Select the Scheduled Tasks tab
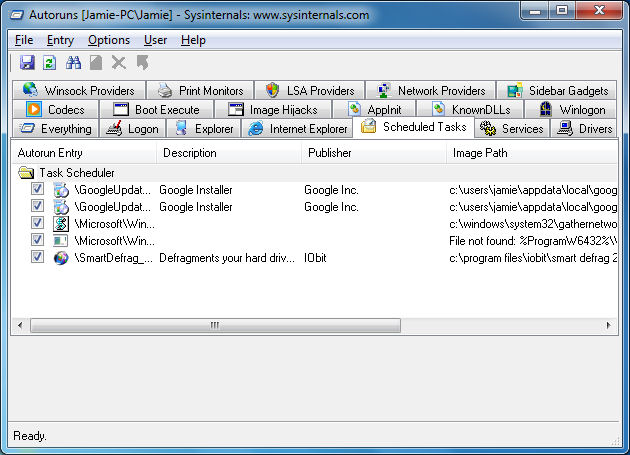This screenshot has height=455, width=630. pyautogui.click(x=413, y=127)
